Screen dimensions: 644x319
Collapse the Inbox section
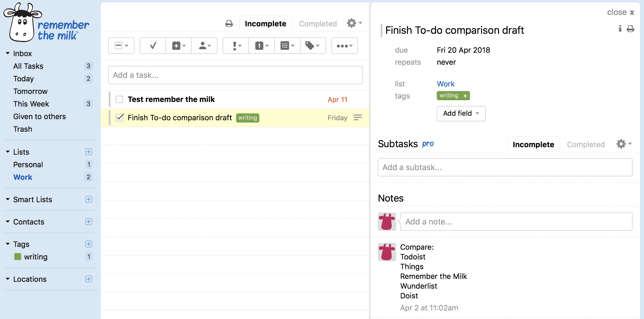8,53
